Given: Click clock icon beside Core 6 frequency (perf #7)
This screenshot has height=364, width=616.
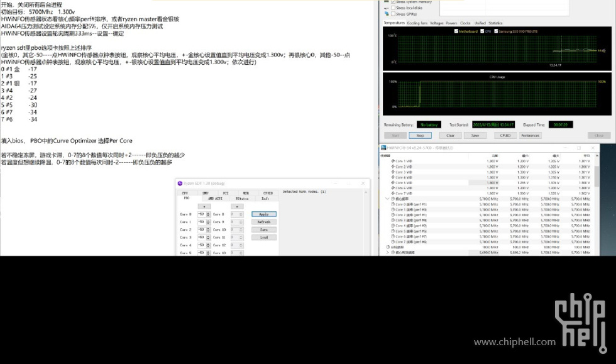Looking at the screenshot, I should (392, 236).
